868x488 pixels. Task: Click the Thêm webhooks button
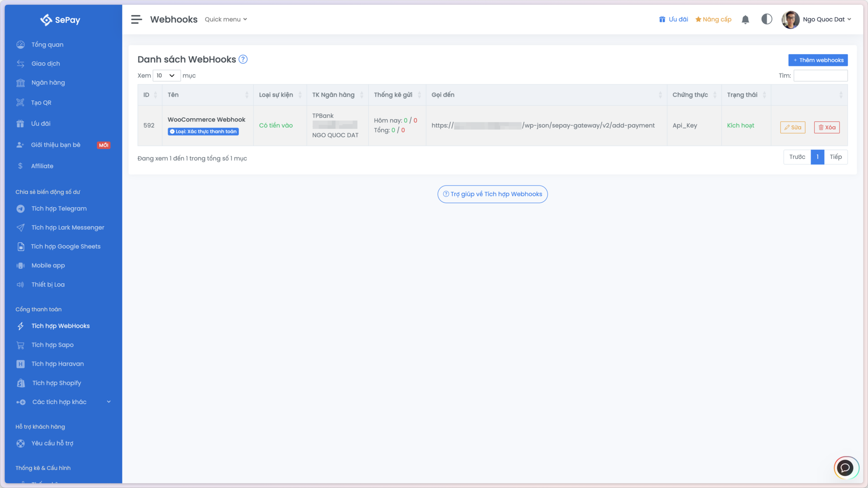[x=817, y=60]
